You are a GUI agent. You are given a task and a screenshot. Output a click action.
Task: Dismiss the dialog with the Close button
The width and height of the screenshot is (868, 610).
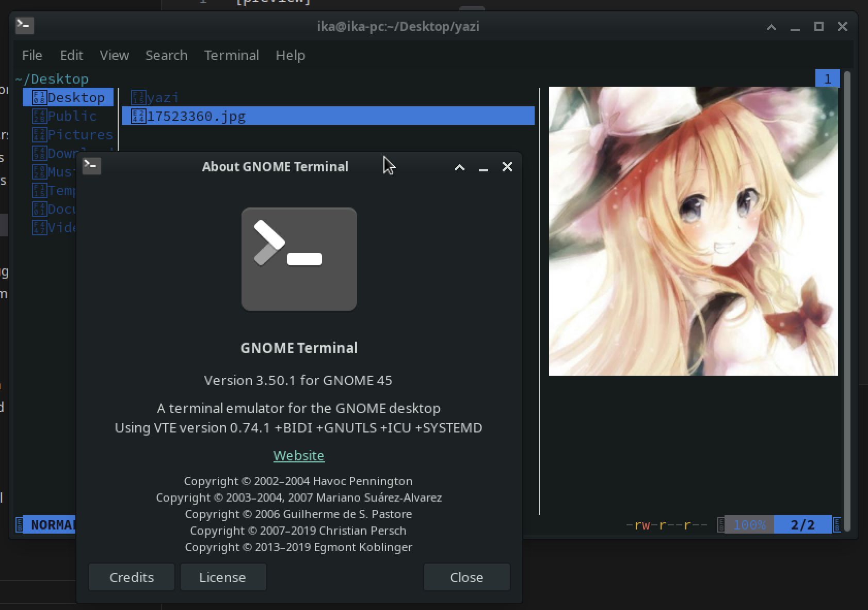(x=467, y=577)
